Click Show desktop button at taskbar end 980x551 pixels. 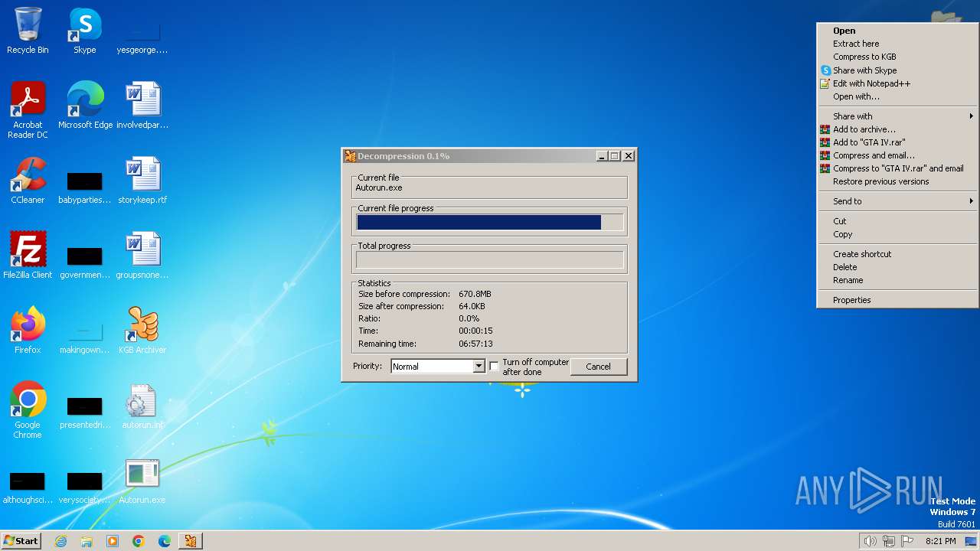pyautogui.click(x=971, y=541)
